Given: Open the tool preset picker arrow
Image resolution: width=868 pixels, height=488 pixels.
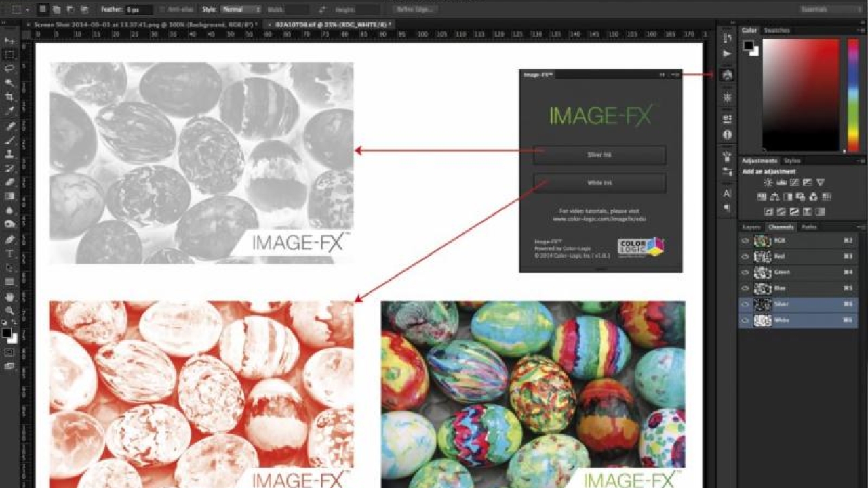Looking at the screenshot, I should click(27, 9).
